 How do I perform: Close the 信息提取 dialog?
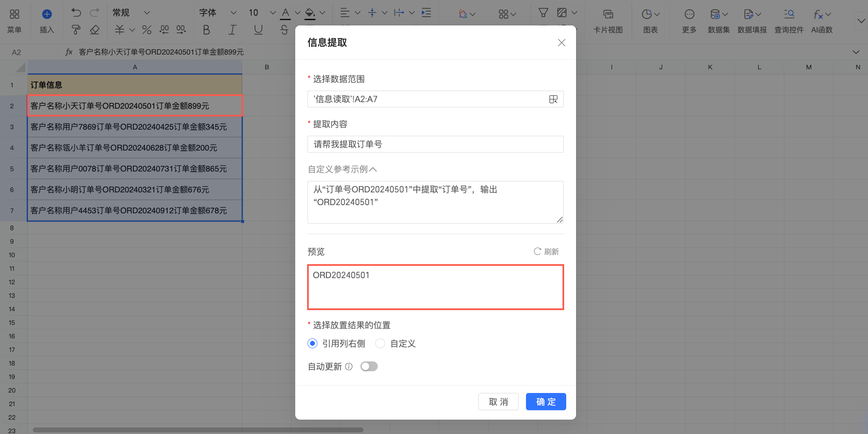[562, 43]
